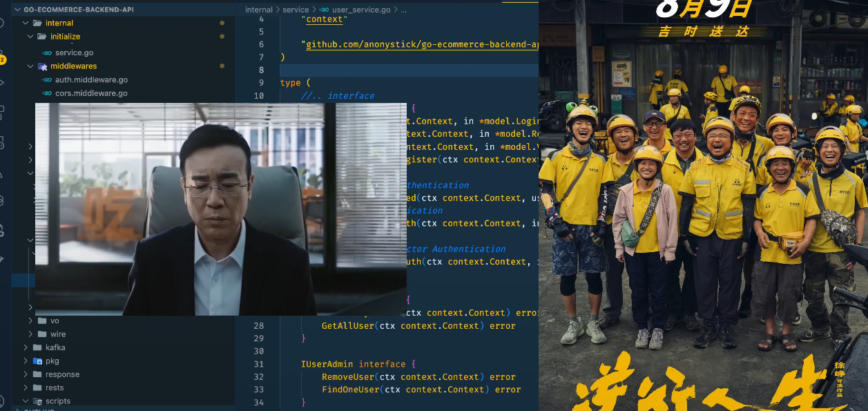The height and width of the screenshot is (411, 868).
Task: Select the initialize folder name
Action: tap(66, 36)
